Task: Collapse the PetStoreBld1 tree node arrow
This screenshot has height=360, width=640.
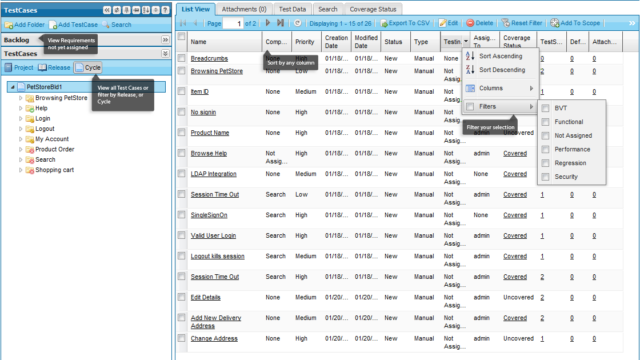Action: [x=13, y=87]
